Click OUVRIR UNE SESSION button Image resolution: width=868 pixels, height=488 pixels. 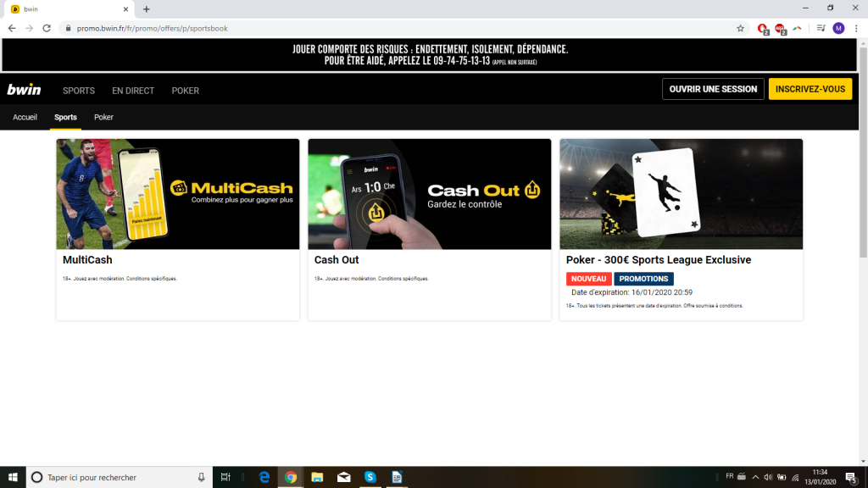click(x=713, y=89)
